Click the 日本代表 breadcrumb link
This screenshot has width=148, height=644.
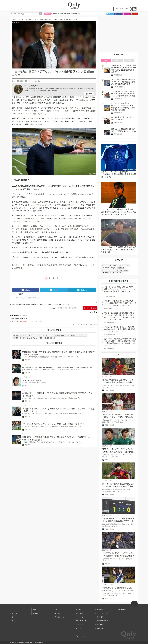(x=29, y=20)
